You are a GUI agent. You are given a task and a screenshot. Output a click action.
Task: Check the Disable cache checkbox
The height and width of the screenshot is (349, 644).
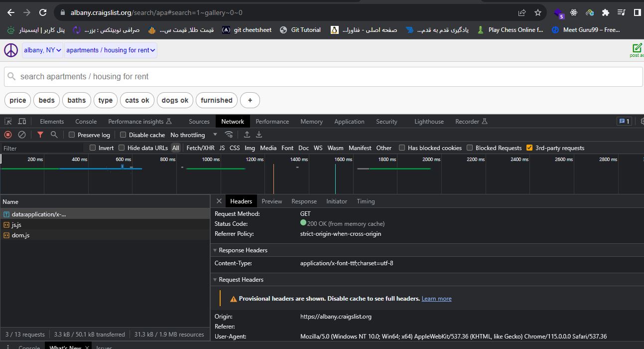point(123,135)
